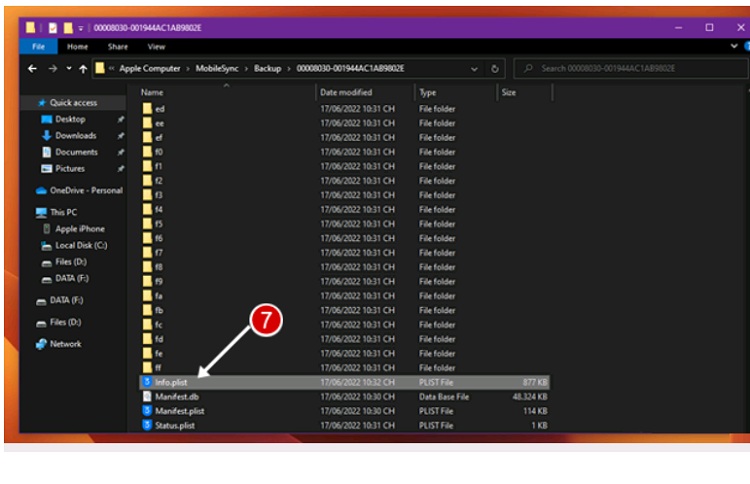Select the f6 folder icon

coord(147,238)
